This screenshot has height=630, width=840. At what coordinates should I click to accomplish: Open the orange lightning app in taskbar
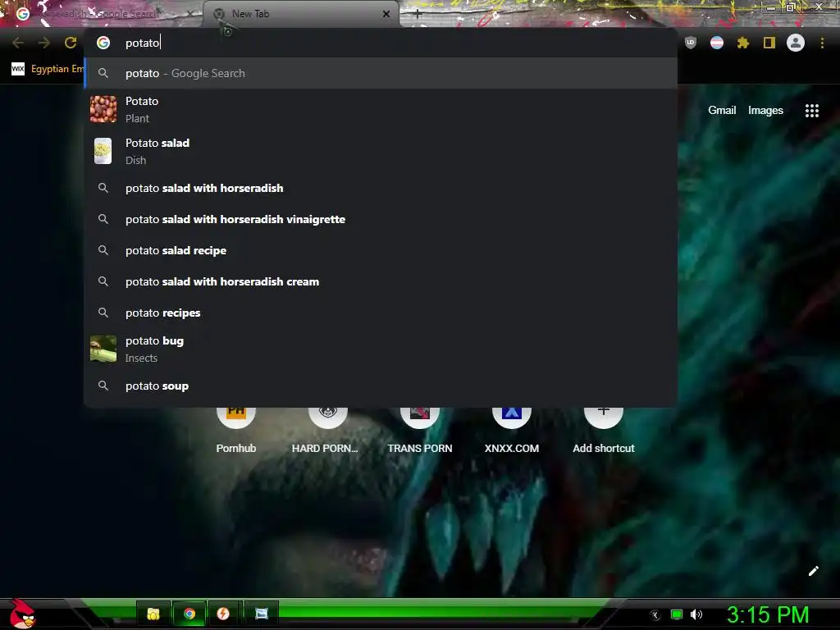tap(223, 614)
